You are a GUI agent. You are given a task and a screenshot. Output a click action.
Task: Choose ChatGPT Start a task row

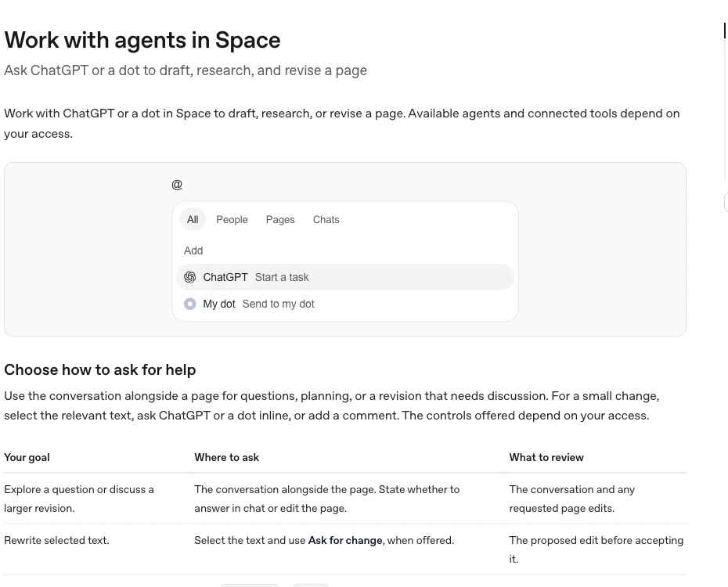click(x=345, y=277)
